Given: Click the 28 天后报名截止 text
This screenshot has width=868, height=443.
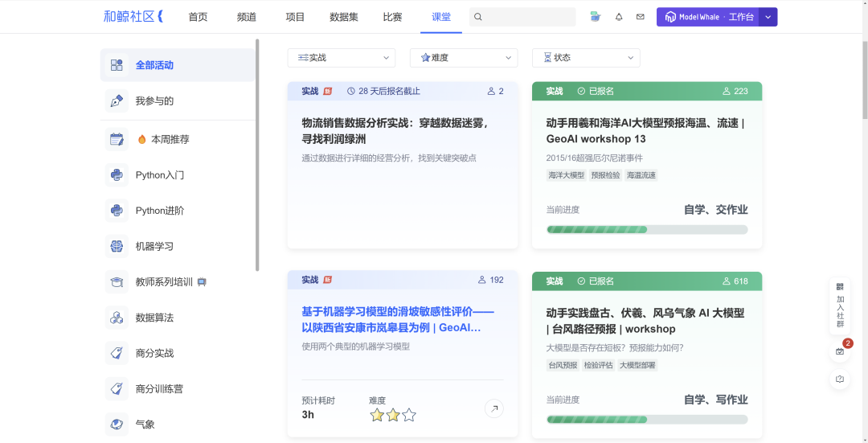Looking at the screenshot, I should (389, 92).
